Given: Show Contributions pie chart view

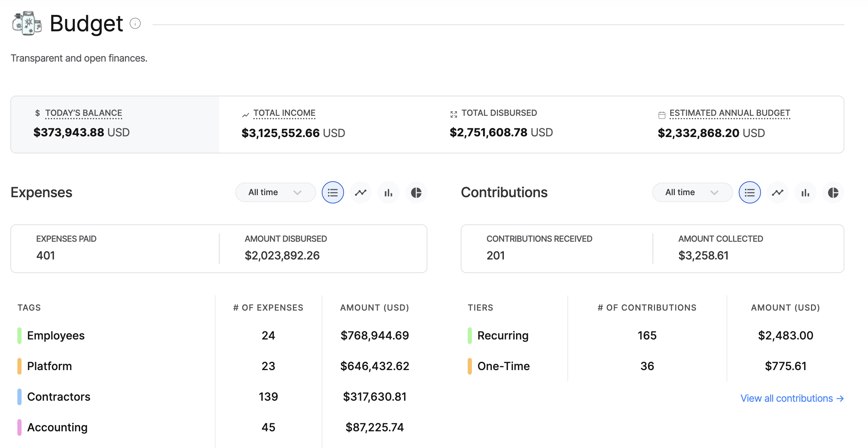Looking at the screenshot, I should (833, 192).
